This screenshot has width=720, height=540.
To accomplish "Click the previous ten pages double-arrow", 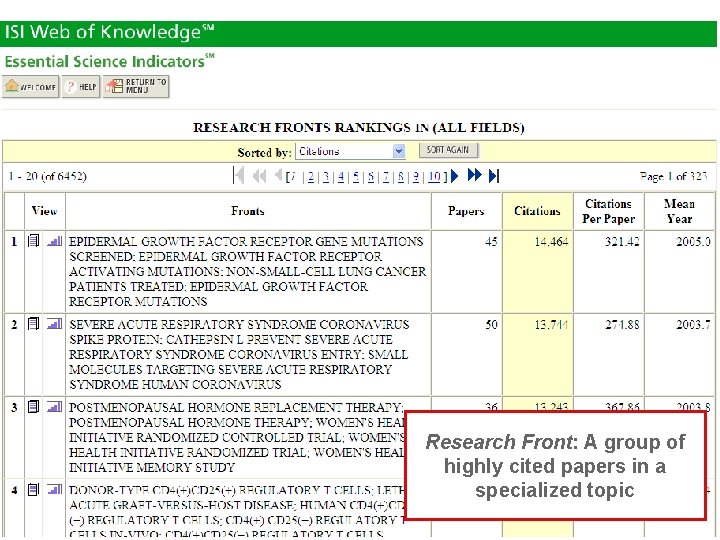I will pyautogui.click(x=259, y=176).
